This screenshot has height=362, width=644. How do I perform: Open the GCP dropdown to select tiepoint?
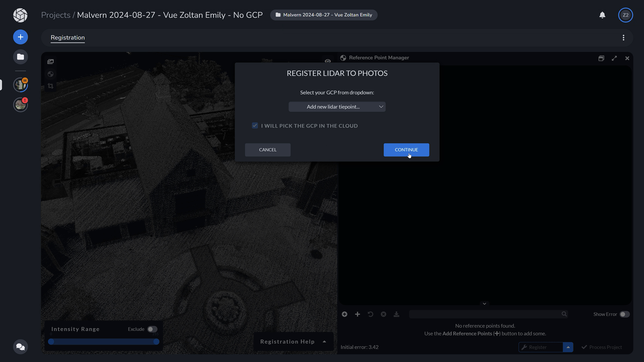click(x=337, y=107)
